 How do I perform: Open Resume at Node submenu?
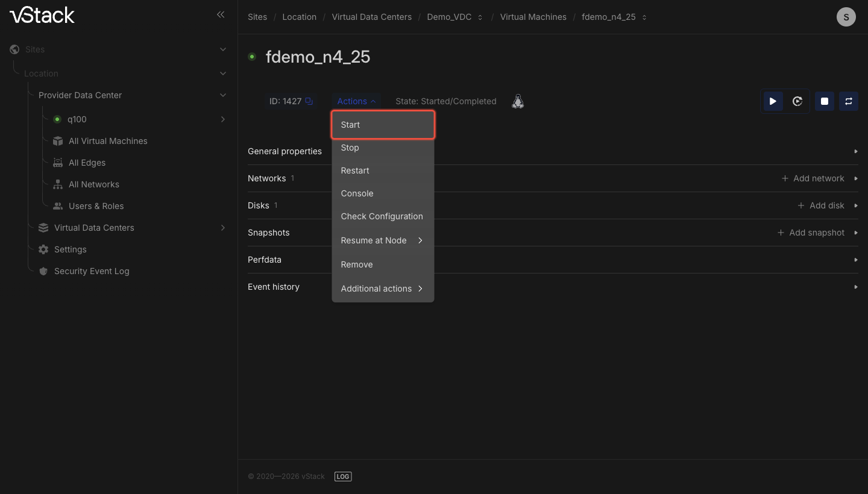tap(383, 240)
